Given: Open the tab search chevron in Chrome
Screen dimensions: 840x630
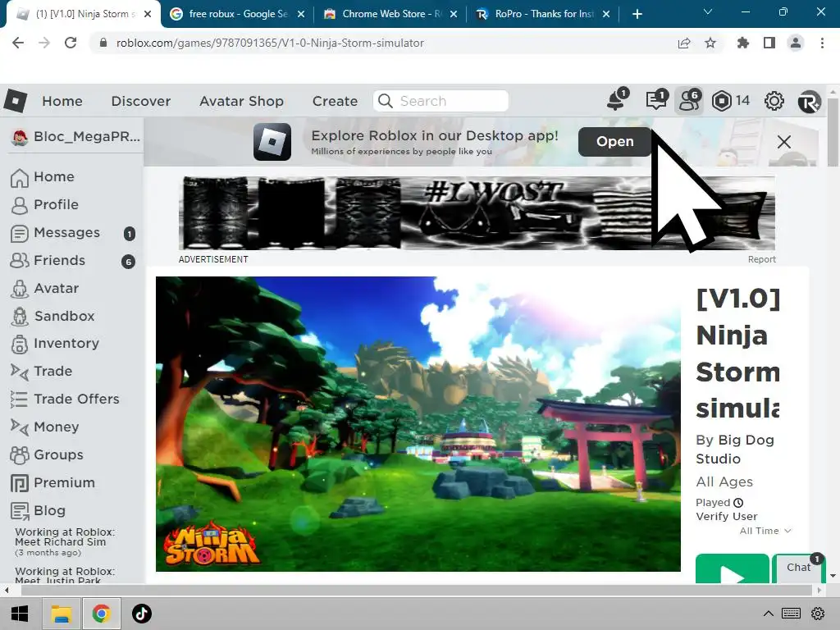Looking at the screenshot, I should tap(708, 11).
